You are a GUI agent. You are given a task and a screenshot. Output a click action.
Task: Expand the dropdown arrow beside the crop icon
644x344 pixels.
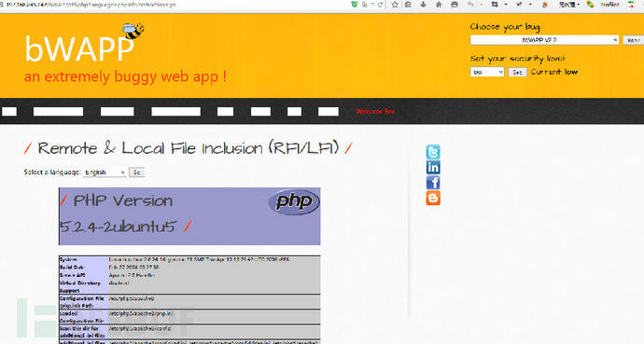click(506, 5)
